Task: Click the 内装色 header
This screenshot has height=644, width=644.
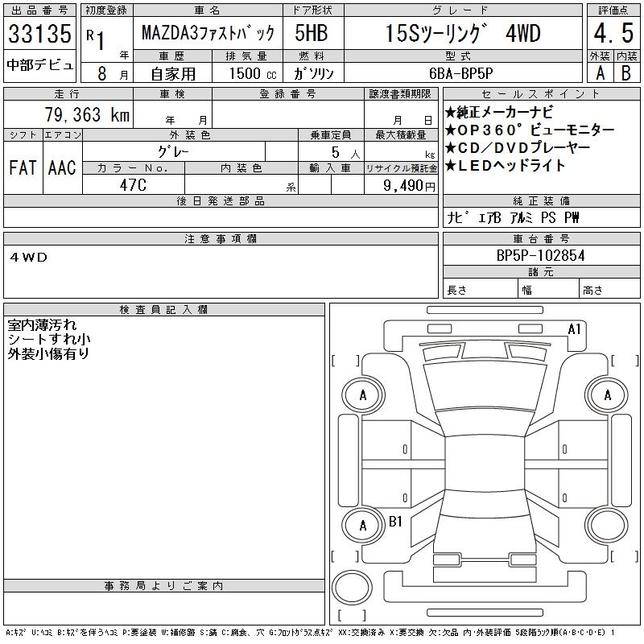Action: 241,168
